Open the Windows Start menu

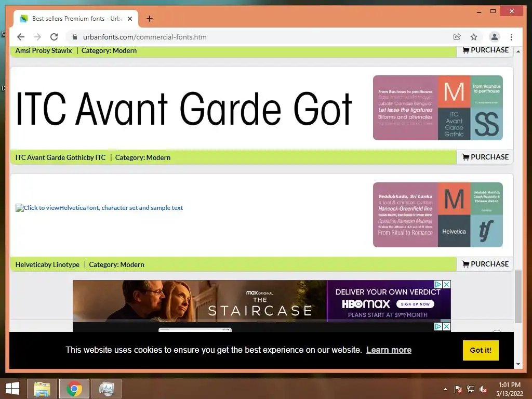(12, 389)
